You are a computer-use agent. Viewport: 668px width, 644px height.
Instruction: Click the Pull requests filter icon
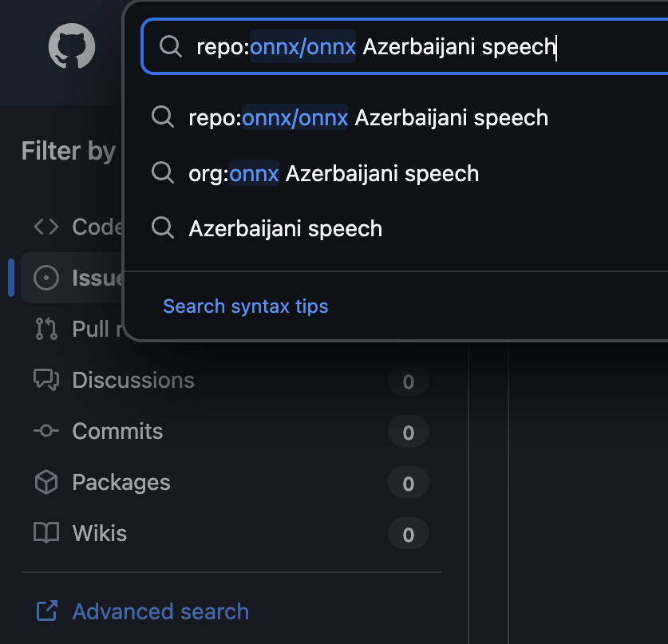pyautogui.click(x=46, y=329)
